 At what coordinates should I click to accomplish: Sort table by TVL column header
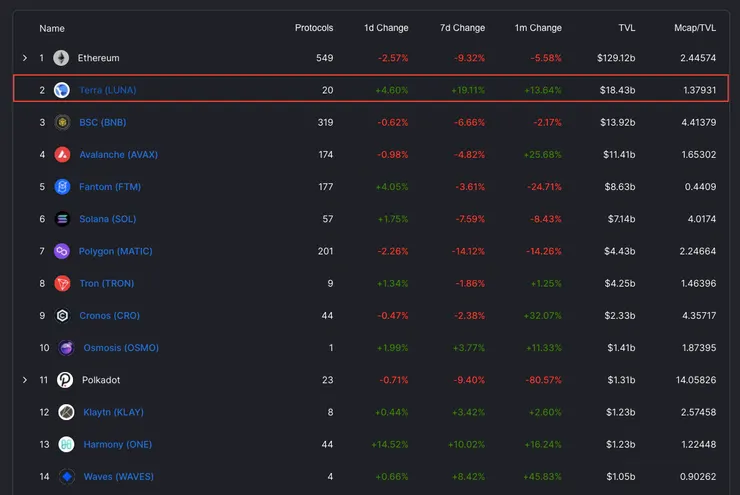(626, 28)
